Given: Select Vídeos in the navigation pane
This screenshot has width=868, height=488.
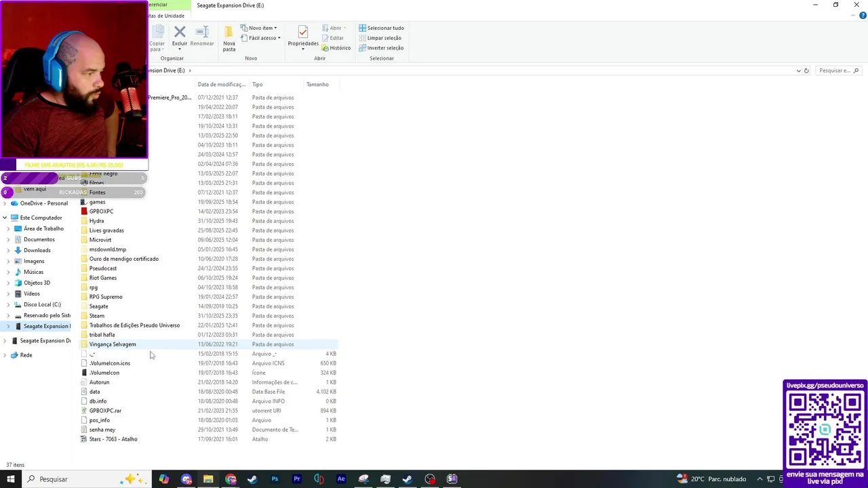Looking at the screenshot, I should point(31,293).
